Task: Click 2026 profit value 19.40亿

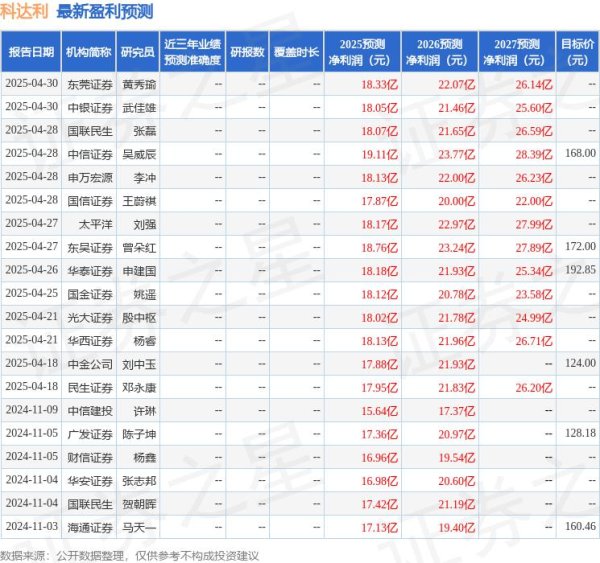Action: 457,528
